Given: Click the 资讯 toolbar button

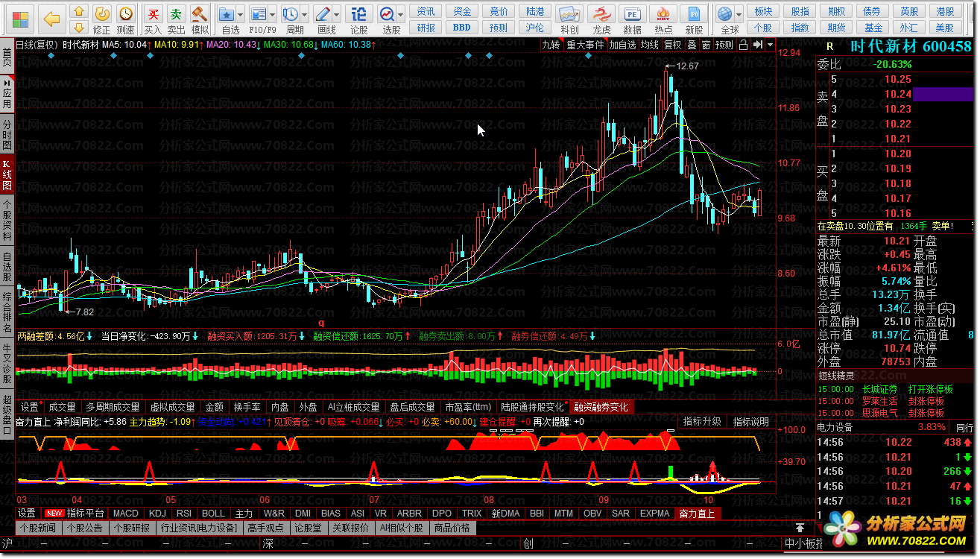Looking at the screenshot, I should pos(426,11).
